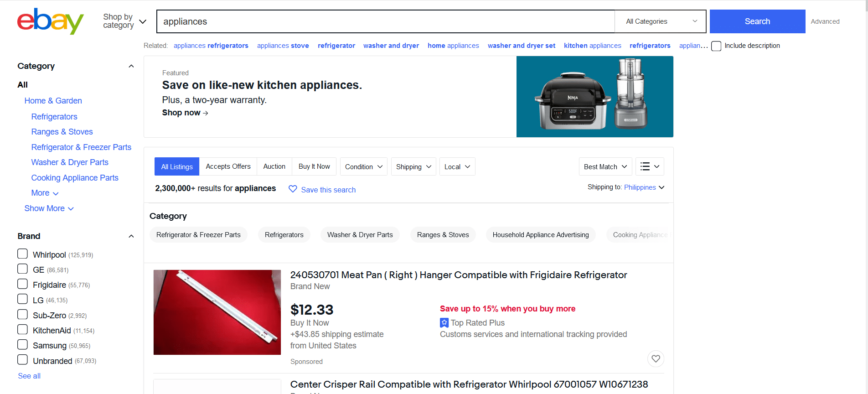
Task: Open the Shop by category dropdown
Action: click(124, 21)
